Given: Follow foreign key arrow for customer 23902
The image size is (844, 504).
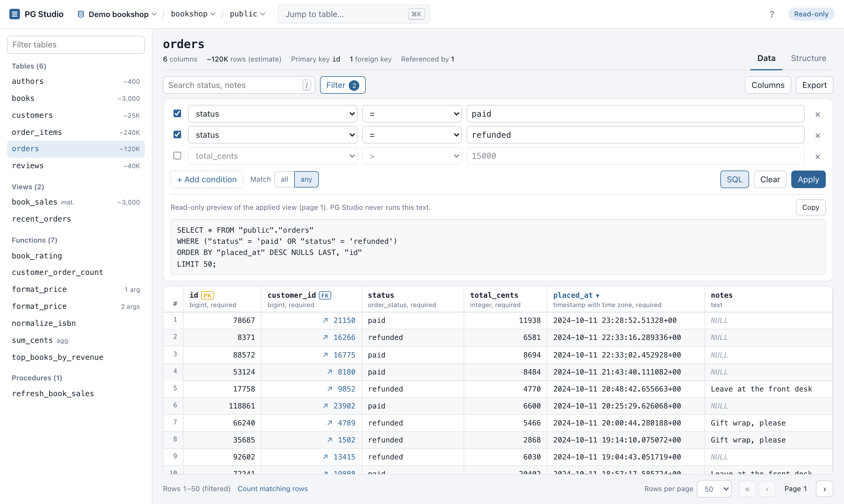Looking at the screenshot, I should tap(325, 406).
